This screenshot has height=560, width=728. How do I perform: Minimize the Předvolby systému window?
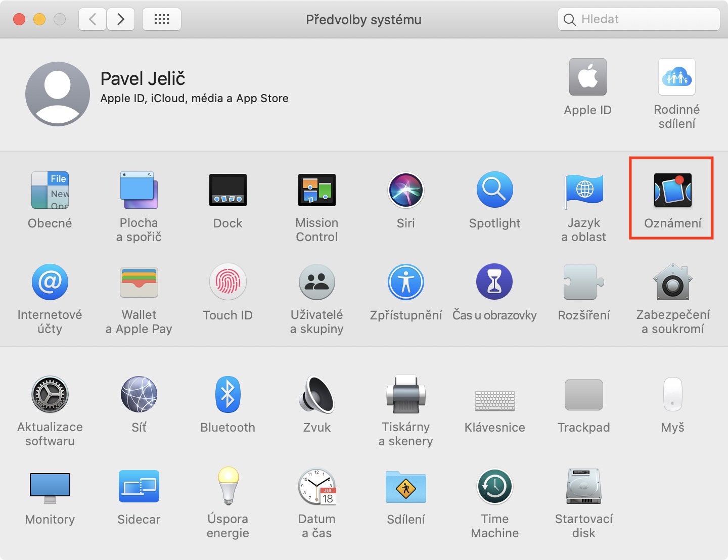coord(39,19)
